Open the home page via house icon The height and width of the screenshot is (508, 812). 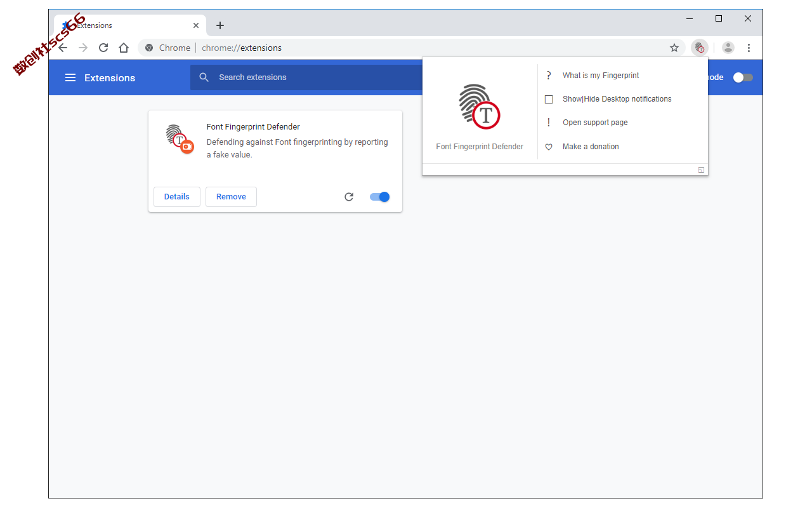(124, 48)
